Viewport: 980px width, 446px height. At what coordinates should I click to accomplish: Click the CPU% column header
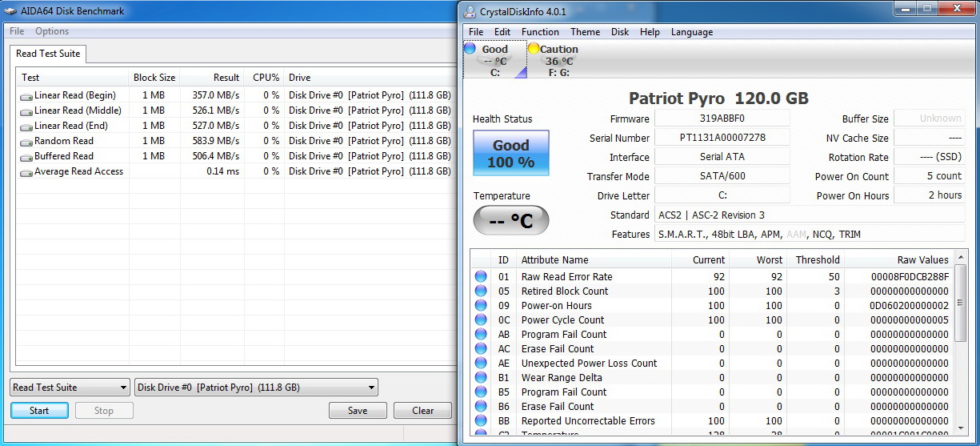pos(264,78)
